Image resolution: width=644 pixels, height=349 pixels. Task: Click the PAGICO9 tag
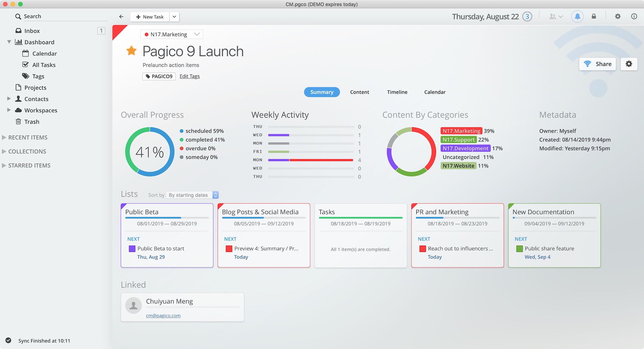pyautogui.click(x=159, y=76)
